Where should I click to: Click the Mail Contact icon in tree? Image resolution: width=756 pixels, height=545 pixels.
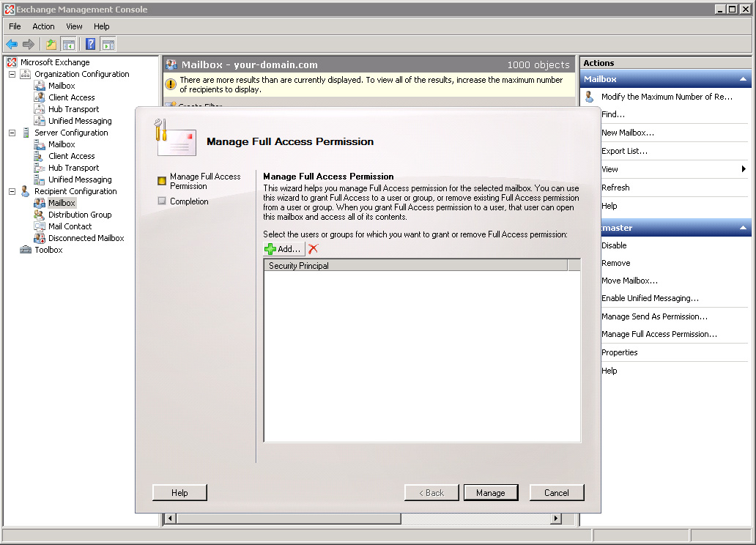[x=40, y=226]
